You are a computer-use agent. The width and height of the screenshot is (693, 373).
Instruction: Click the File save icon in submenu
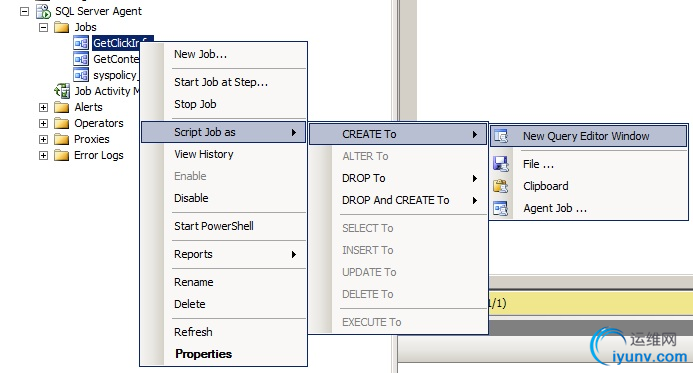tap(501, 164)
